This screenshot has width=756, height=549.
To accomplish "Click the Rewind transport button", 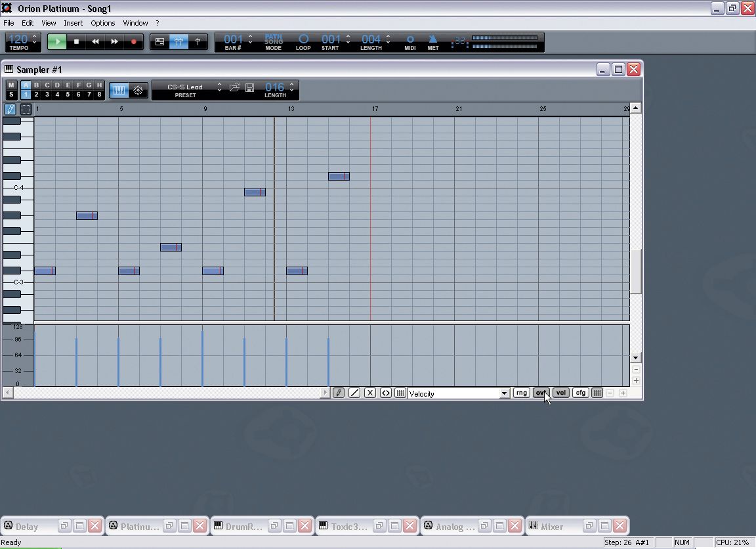I will coord(95,41).
